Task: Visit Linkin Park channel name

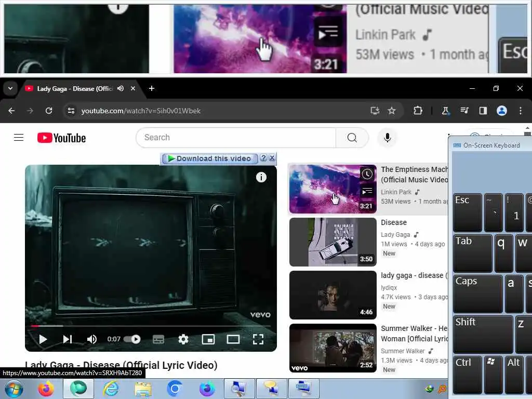Action: [x=396, y=192]
